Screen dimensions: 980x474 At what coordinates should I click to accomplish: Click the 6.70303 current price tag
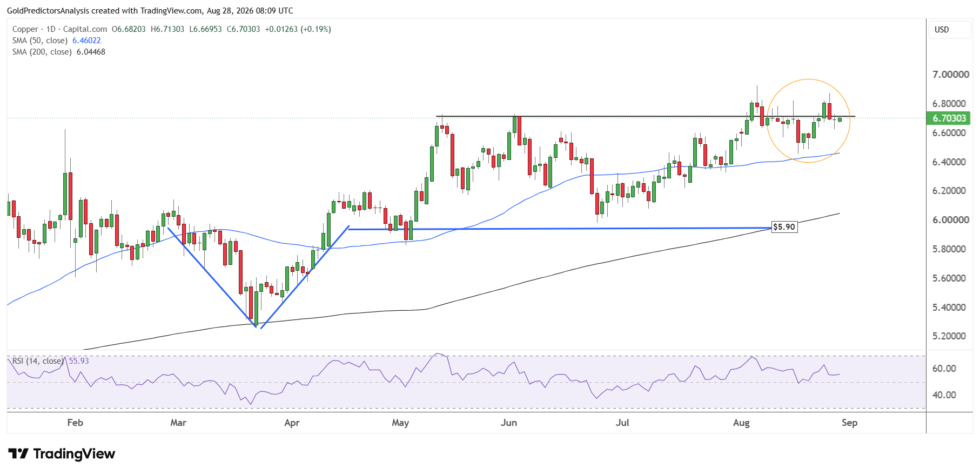pyautogui.click(x=949, y=118)
